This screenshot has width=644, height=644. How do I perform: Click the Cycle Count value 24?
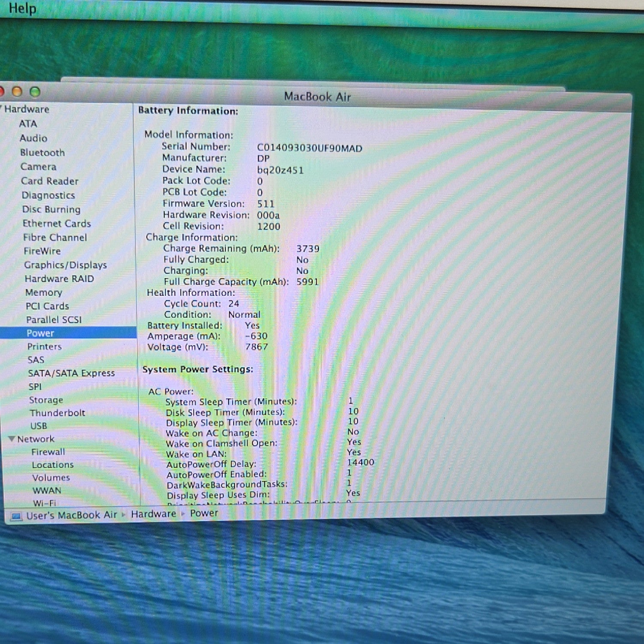coord(234,304)
